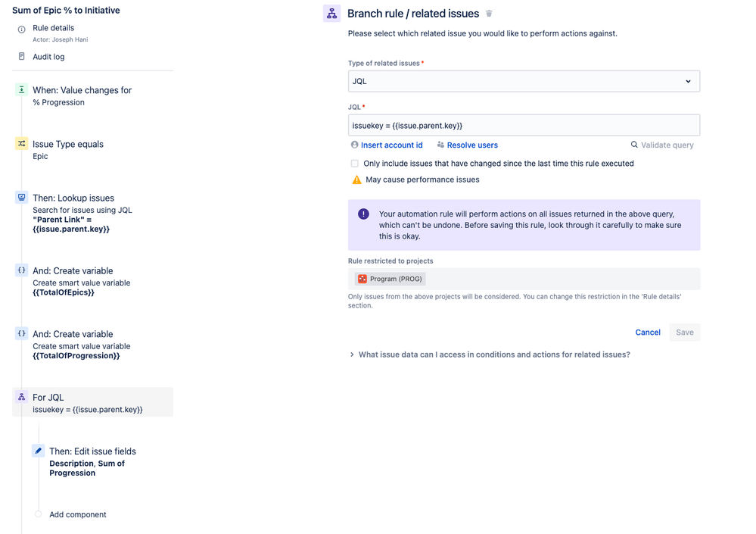Toggle only include changed issues checkbox
Screen dimensions: 756x534
coord(355,164)
